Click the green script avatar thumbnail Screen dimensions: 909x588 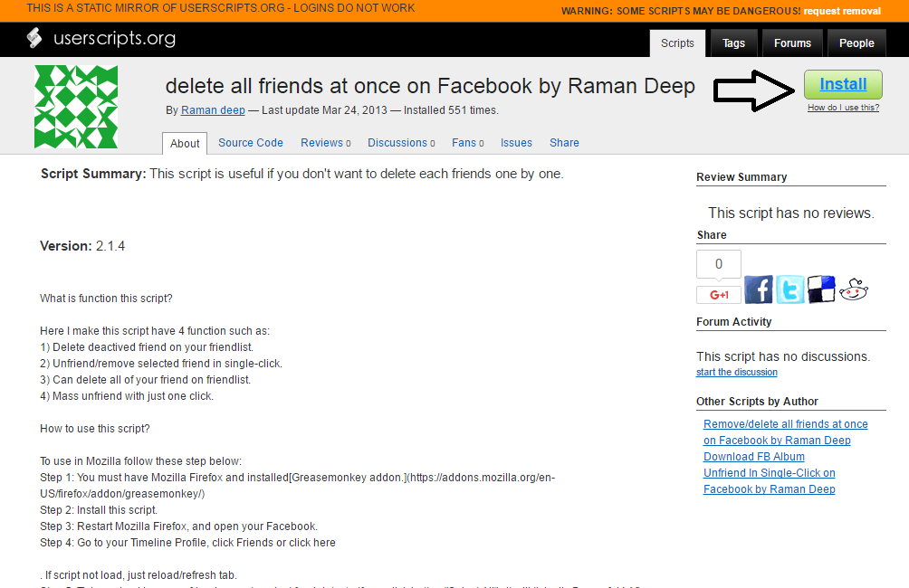click(76, 107)
